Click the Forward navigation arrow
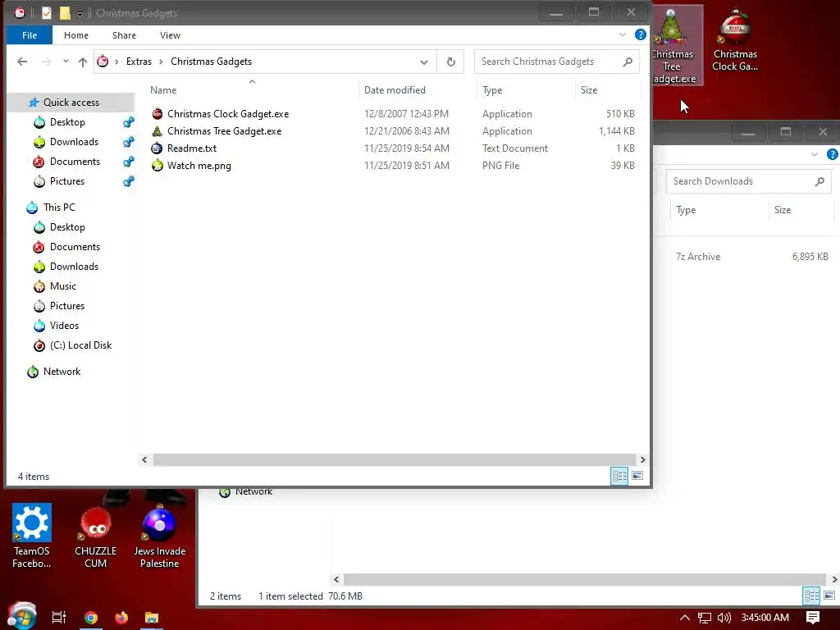 point(47,62)
